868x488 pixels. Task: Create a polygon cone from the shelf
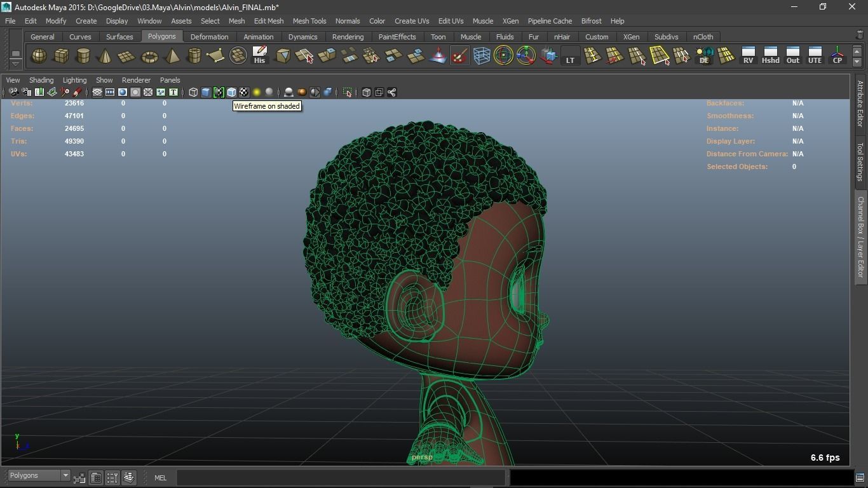click(105, 56)
